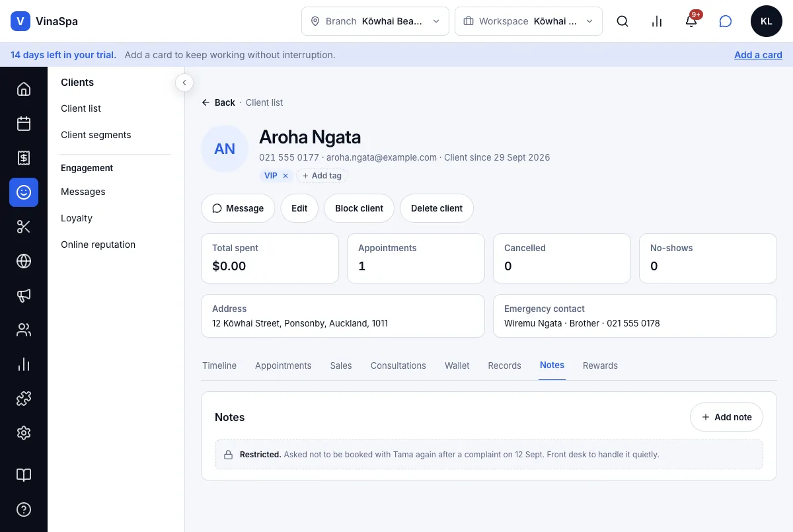This screenshot has height=532, width=793.
Task: Click the KL user avatar
Action: (x=767, y=21)
